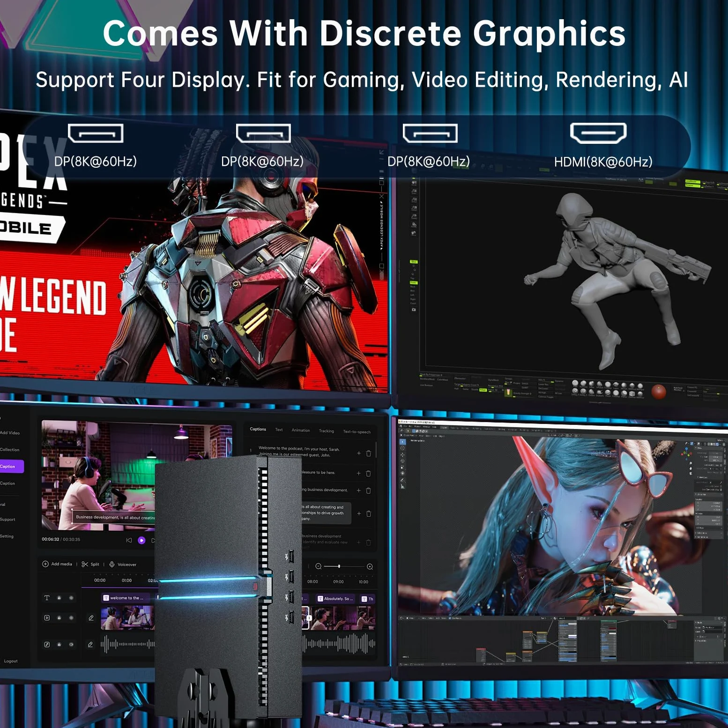728x728 pixels.
Task: Lock the video track
Action: tap(59, 618)
